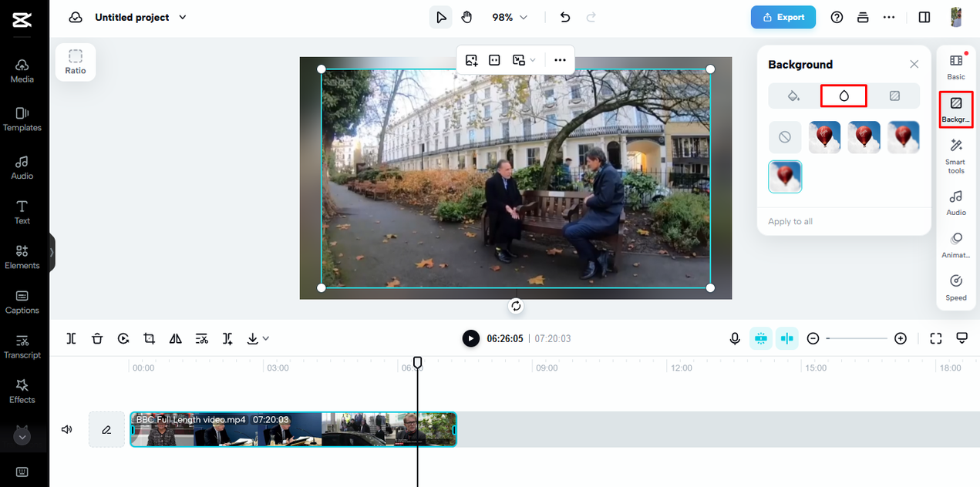
Task: Select the strongest blur thumbnail in second row
Action: (x=785, y=176)
